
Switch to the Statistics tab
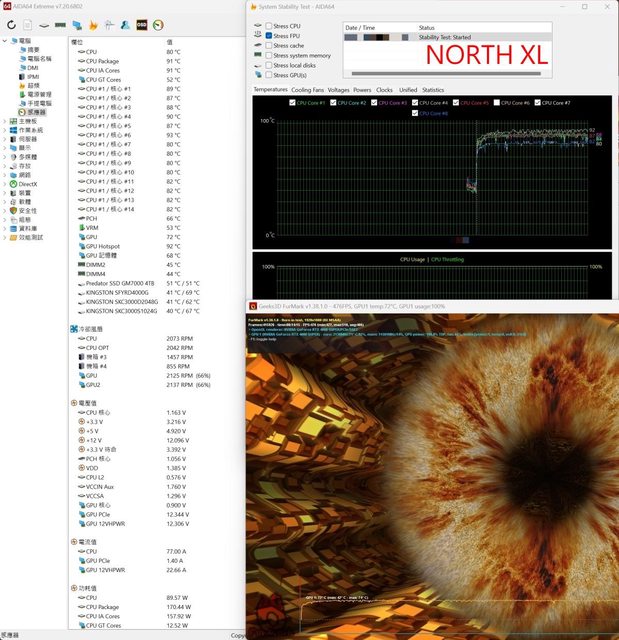pos(433,89)
